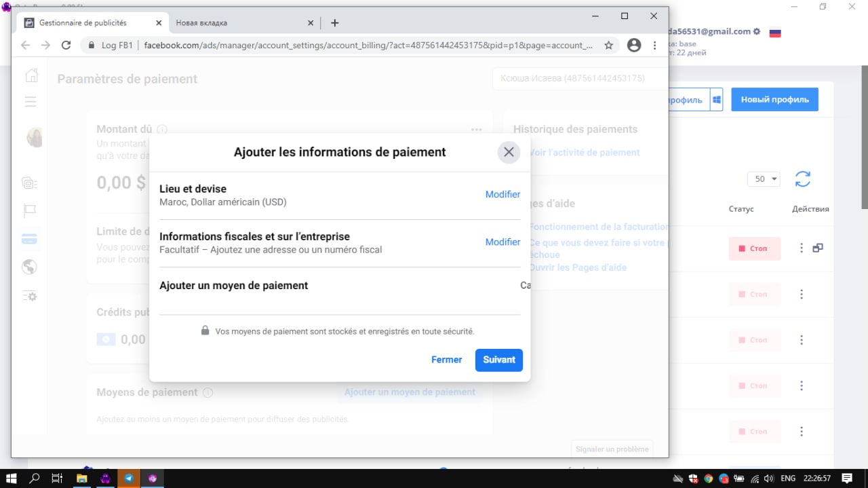The image size is (868, 488).
Task: Open Windows Start menu
Action: click(11, 478)
